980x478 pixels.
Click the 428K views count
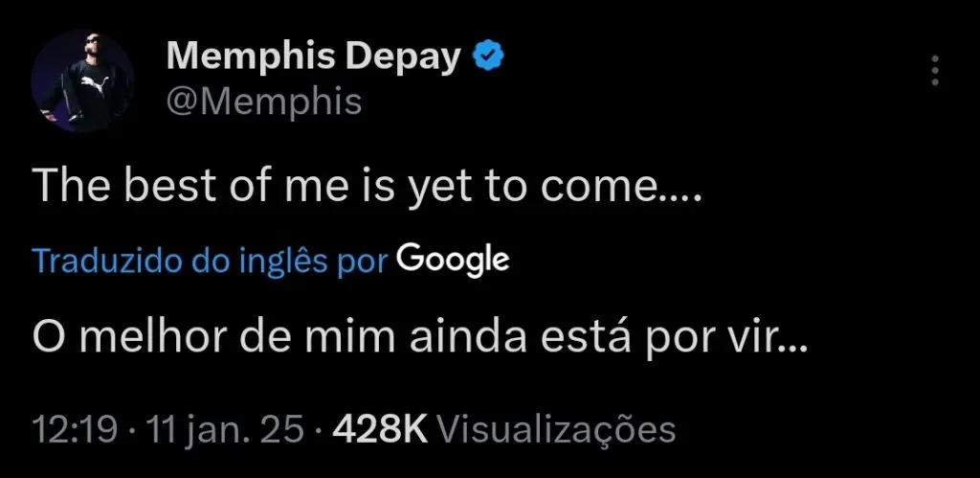(x=380, y=428)
